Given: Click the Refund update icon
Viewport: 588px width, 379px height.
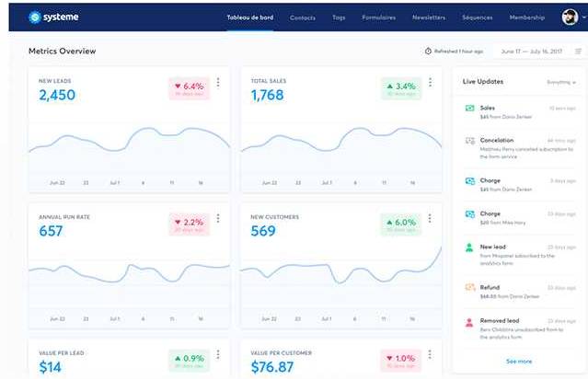Looking at the screenshot, I should click(470, 288).
